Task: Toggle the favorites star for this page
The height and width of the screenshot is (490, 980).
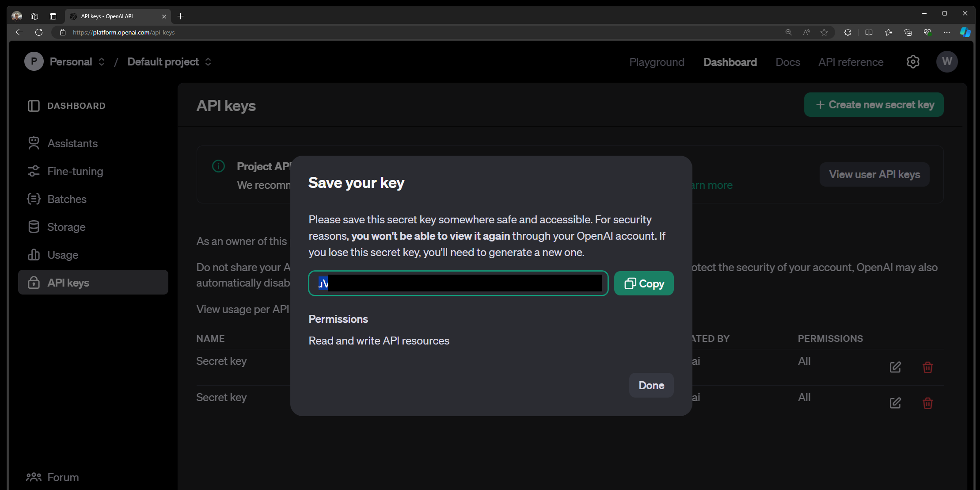Action: (824, 32)
